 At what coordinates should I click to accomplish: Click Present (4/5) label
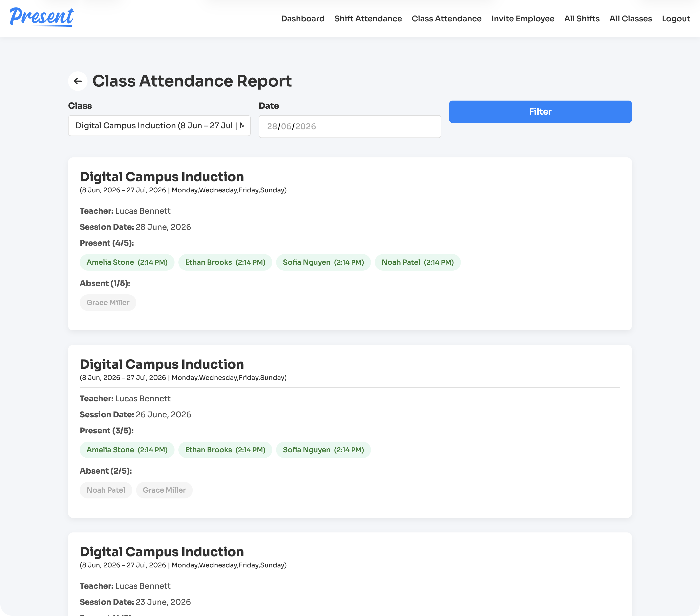(x=106, y=243)
